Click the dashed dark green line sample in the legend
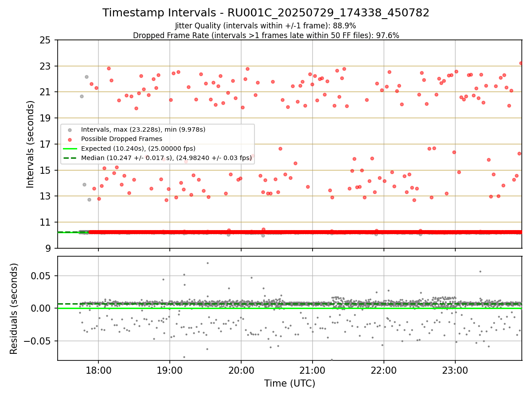 tap(70, 158)
